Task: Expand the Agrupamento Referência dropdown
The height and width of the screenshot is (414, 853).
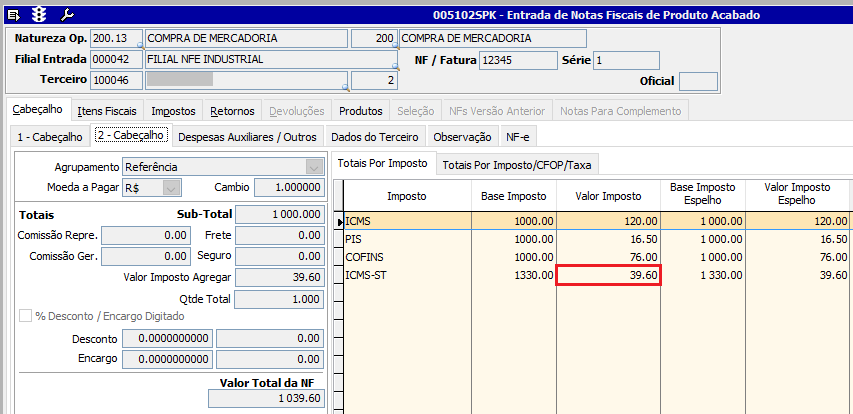Action: [x=313, y=167]
